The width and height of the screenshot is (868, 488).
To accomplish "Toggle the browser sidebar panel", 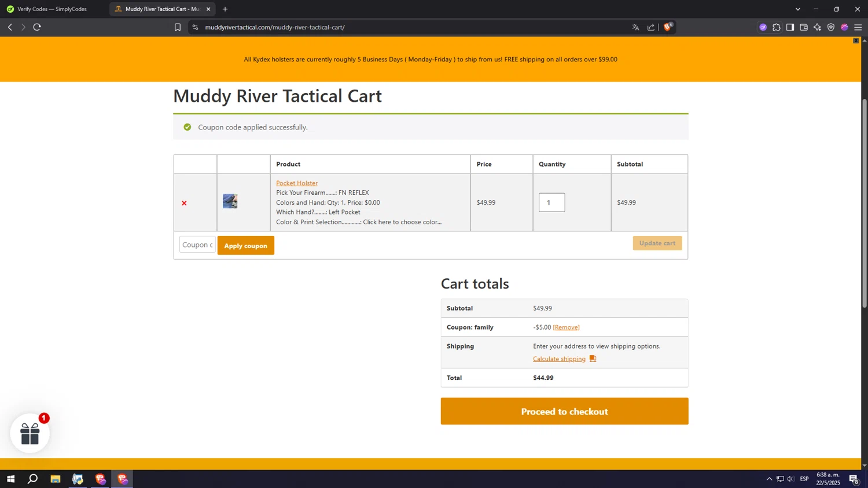I will click(x=790, y=27).
